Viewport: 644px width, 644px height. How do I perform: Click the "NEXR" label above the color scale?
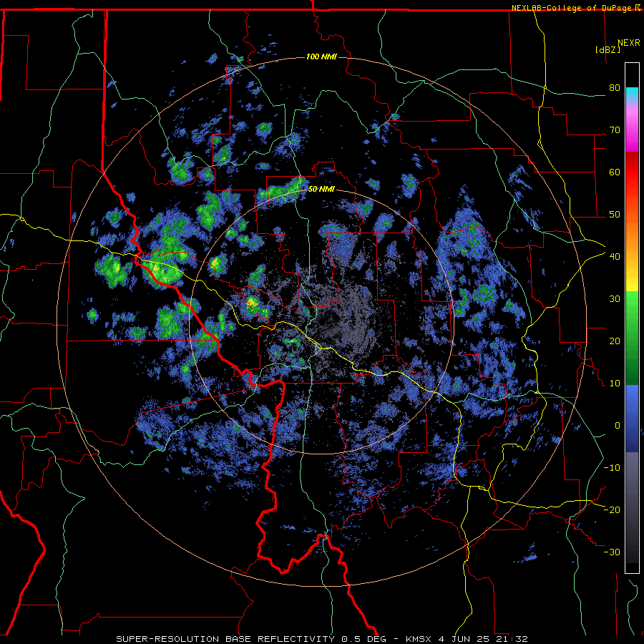pos(629,43)
